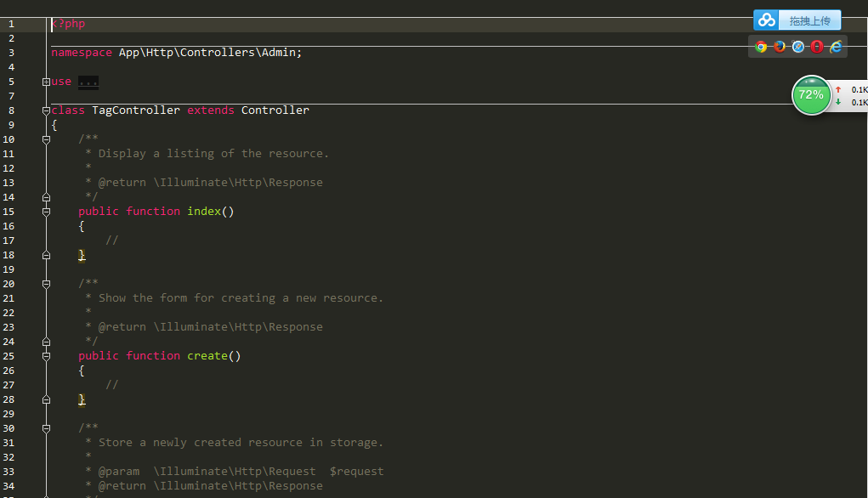
Task: Click the '//' comment on line 17
Action: click(112, 241)
